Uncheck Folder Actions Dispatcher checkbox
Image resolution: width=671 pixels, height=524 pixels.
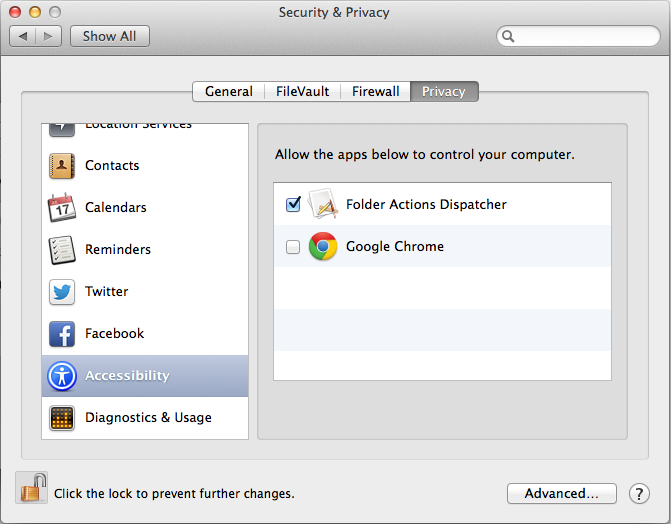[293, 204]
